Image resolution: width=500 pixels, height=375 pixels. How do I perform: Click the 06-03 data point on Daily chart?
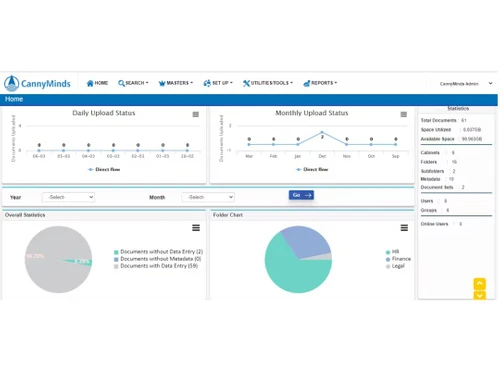point(39,150)
